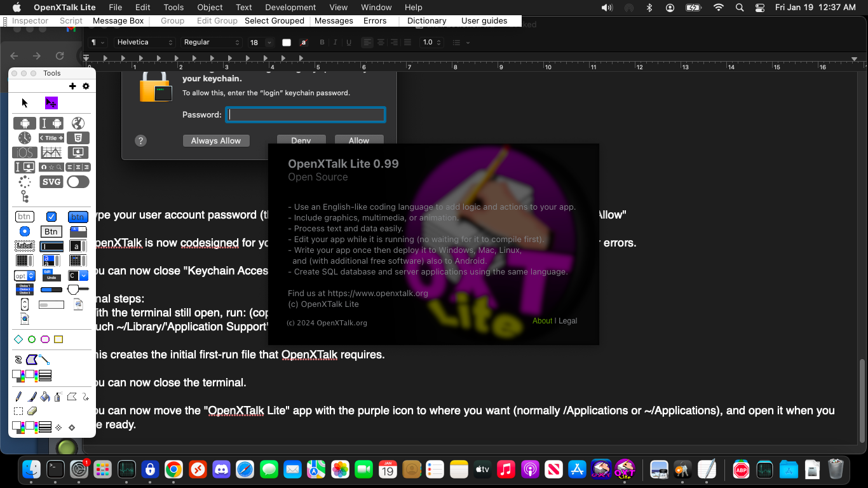
Task: Click the plus icon in Tools palette
Action: point(72,86)
